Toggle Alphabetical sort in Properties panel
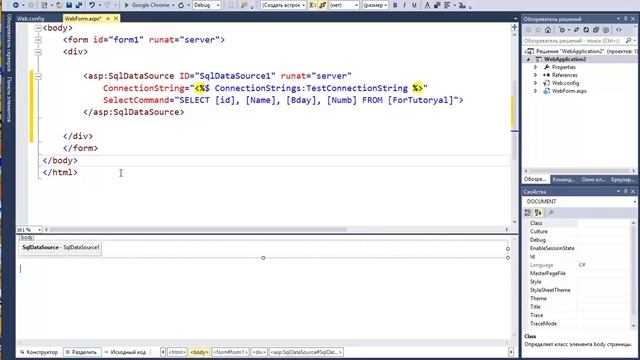640x360 pixels. pos(538,213)
